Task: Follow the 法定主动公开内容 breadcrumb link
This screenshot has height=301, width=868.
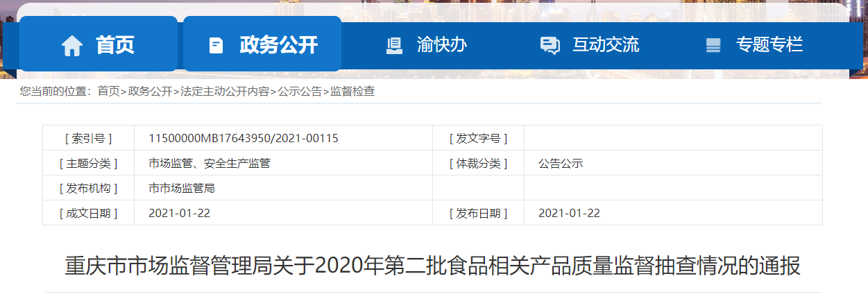Action: click(225, 91)
